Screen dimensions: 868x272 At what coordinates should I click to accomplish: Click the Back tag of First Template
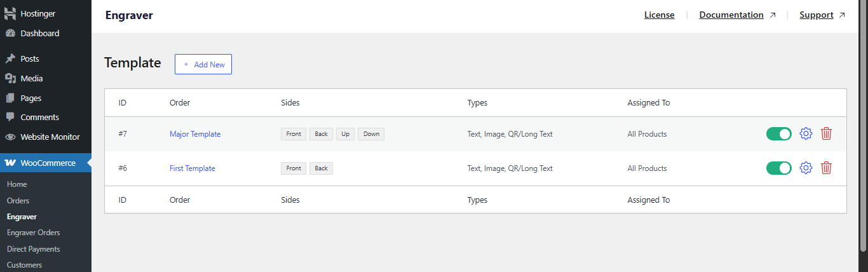(322, 168)
